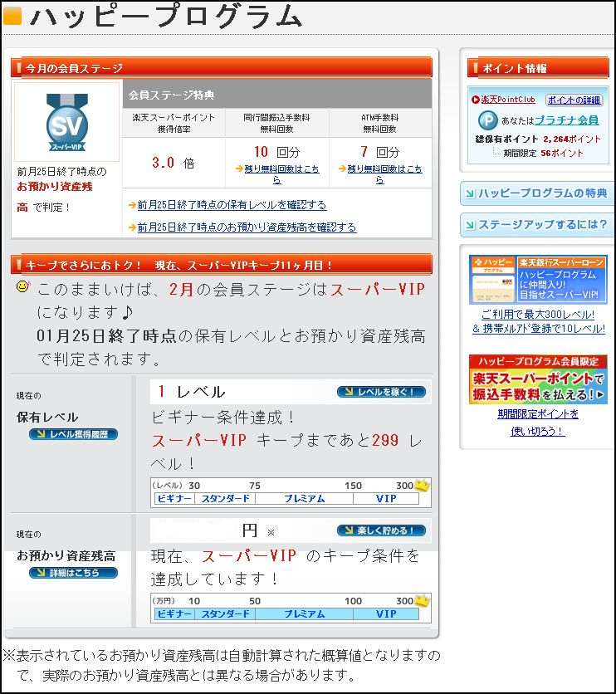This screenshot has height=694, width=616.
Task: Click the 3.0 倍 point rate value
Action: coord(174,163)
